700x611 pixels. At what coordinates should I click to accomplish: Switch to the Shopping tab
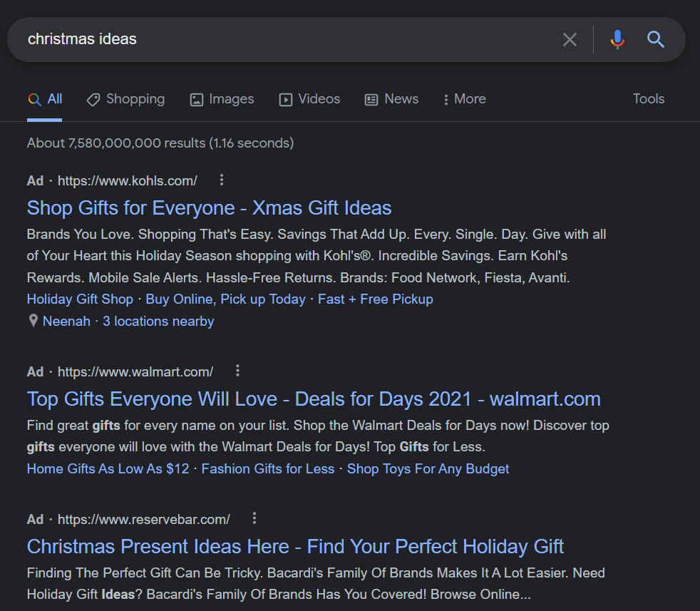pos(126,99)
